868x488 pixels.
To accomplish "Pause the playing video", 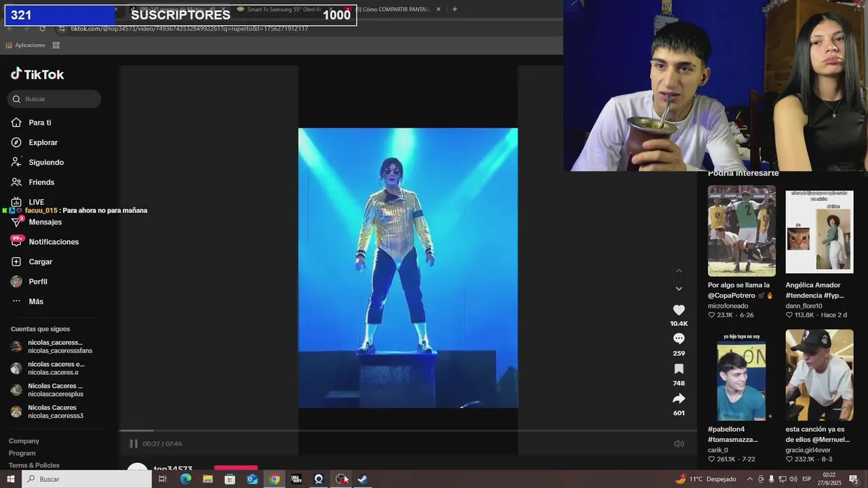I will point(134,444).
